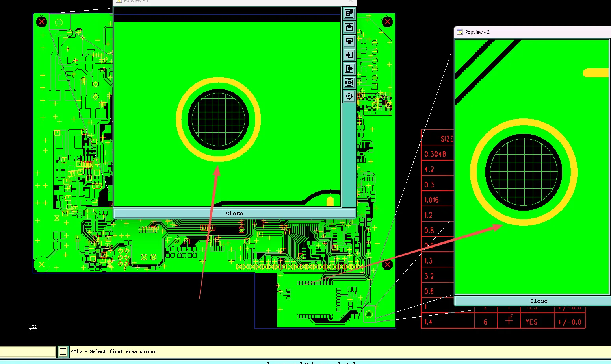The image size is (611, 364).
Task: Select the gridded via hole in Popview - 2
Action: (x=524, y=172)
